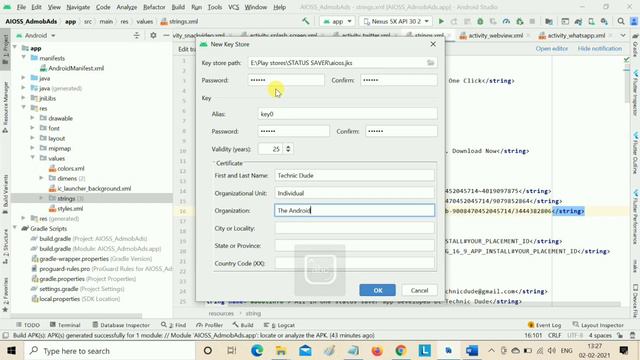This screenshot has height=360, width=640.
Task: Open the Terminal tool window
Action: pos(65,325)
